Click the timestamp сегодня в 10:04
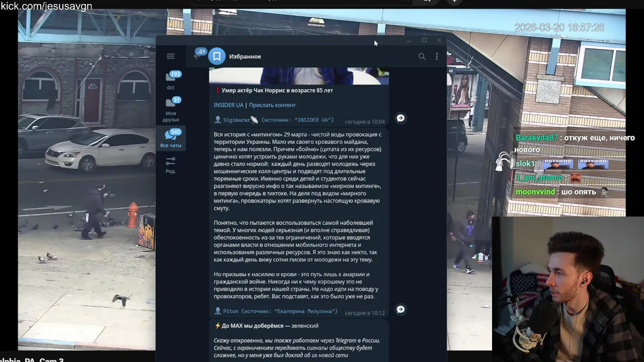 365,122
